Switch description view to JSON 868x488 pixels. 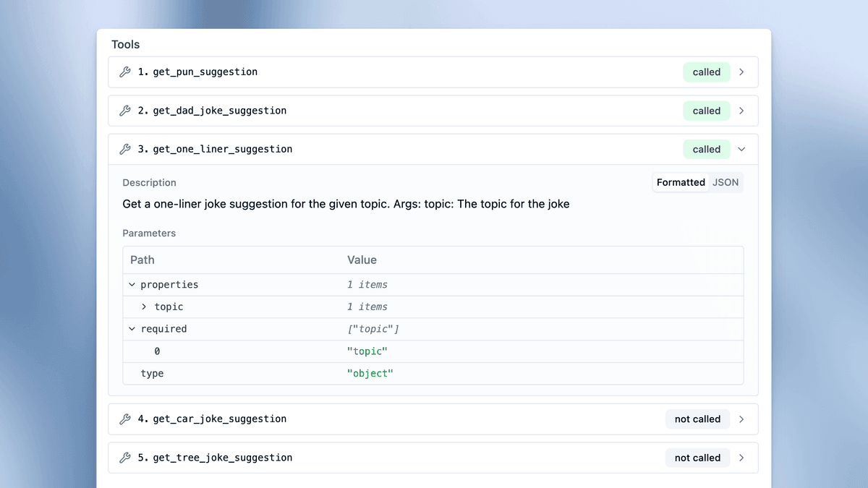[726, 183]
